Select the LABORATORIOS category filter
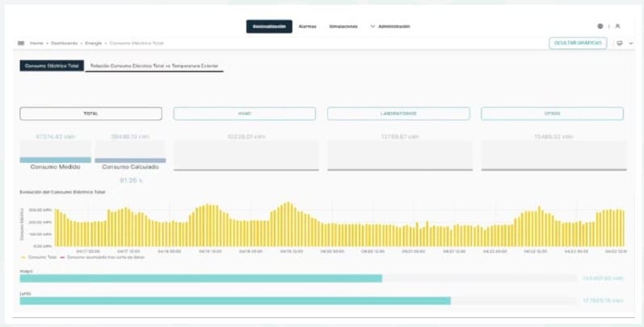The width and height of the screenshot is (644, 327). [398, 114]
